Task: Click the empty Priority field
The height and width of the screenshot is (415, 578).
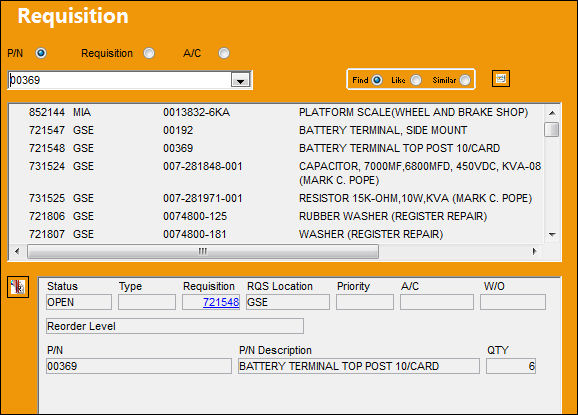Action: 365,302
